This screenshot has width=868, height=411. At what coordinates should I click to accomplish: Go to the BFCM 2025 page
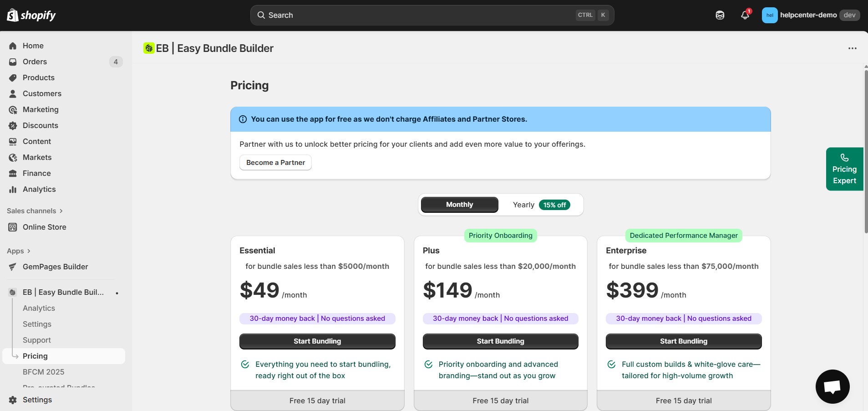pyautogui.click(x=44, y=372)
